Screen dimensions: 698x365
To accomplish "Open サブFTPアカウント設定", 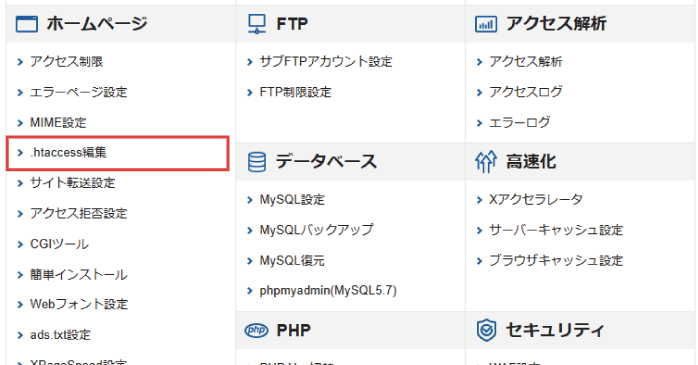I will pos(326,61).
